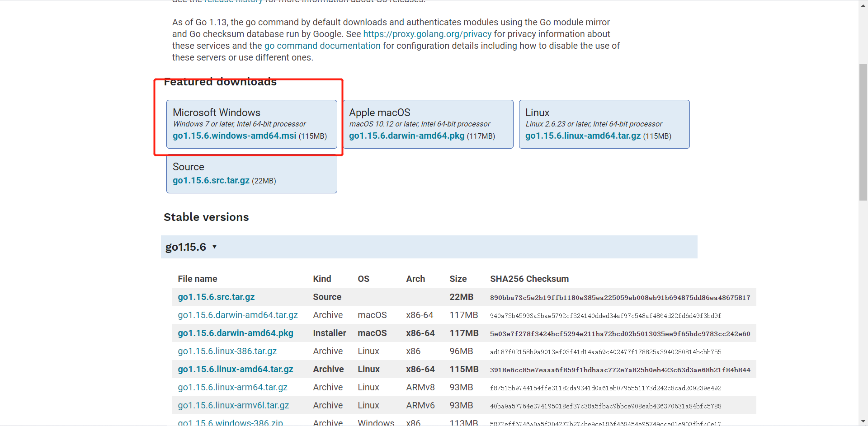Viewport: 868px width, 426px height.
Task: Download go1.15.6.windows-amd64.msi from Microsoft Windows card
Action: click(234, 136)
